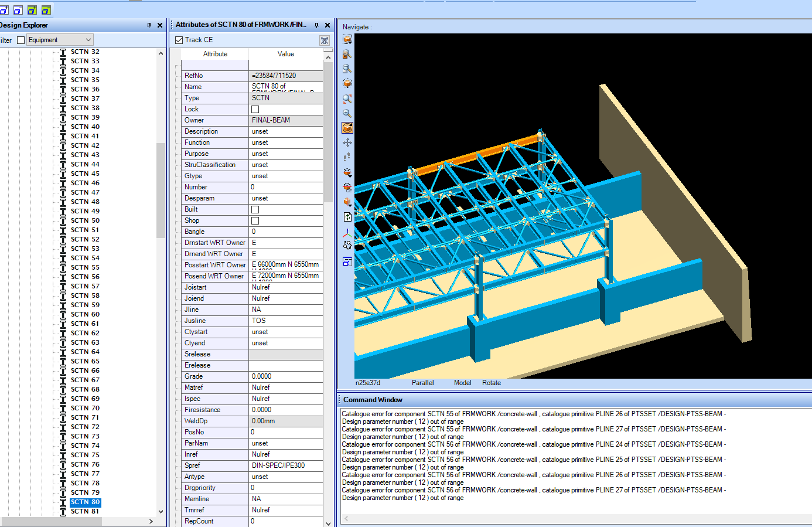812x527 pixels.
Task: Select the Rotate navigation tool
Action: (347, 127)
